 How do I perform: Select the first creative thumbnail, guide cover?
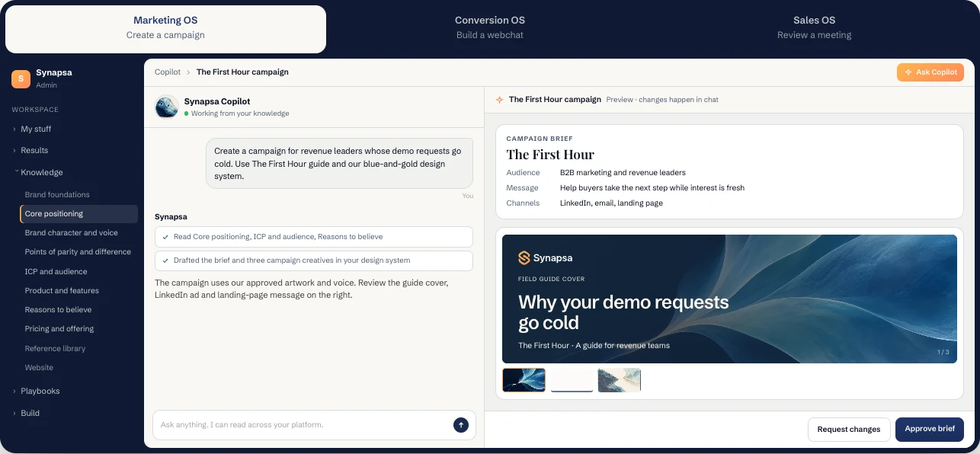(524, 380)
